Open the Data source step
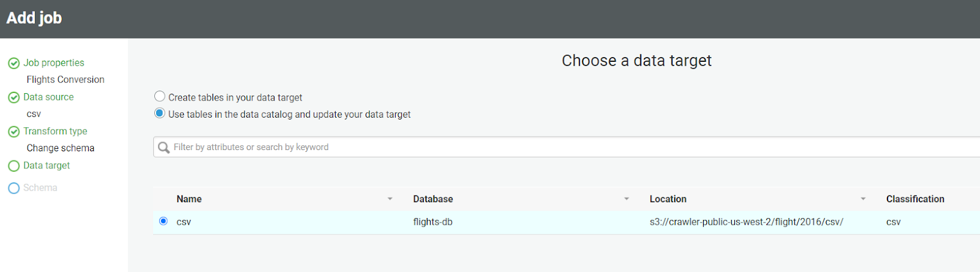The height and width of the screenshot is (272, 980). pyautogui.click(x=48, y=97)
